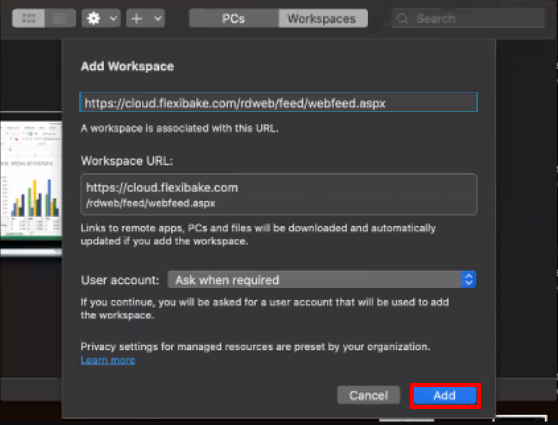
Task: Edit the workspace feed URL field
Action: (x=278, y=103)
